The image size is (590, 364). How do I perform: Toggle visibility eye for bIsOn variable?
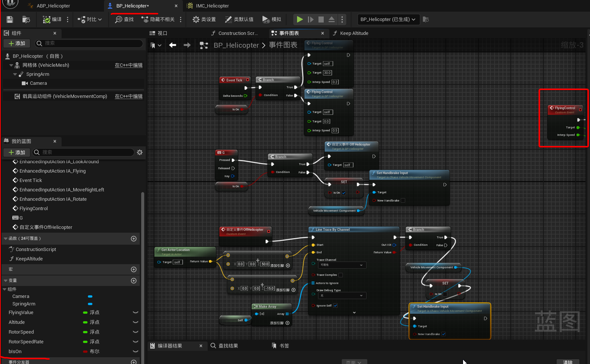point(136,352)
